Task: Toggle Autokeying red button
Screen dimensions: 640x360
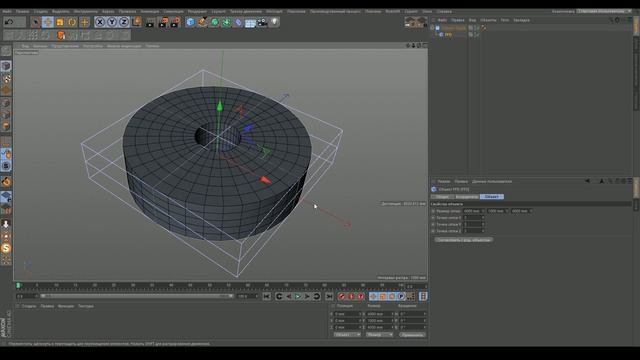Action: pyautogui.click(x=351, y=296)
